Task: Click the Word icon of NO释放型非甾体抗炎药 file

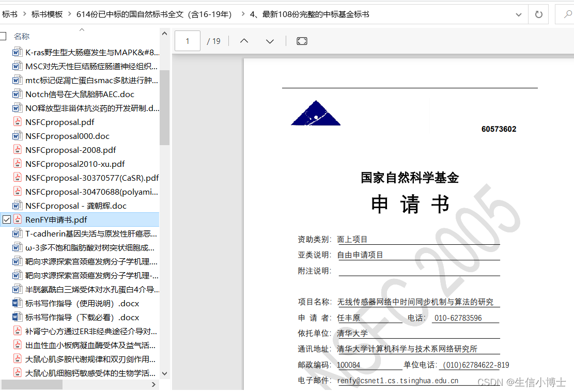Action: [17, 107]
